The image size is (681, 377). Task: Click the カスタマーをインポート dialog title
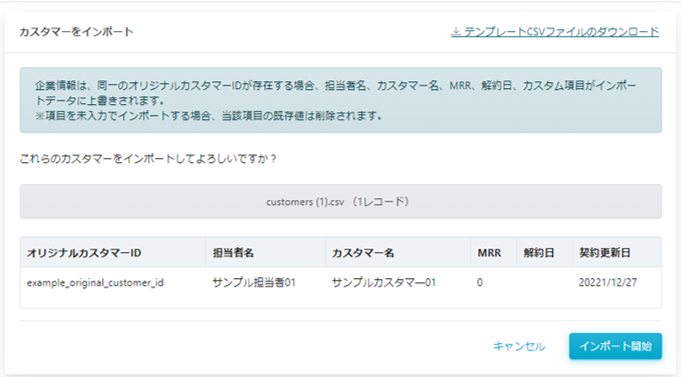(76, 32)
